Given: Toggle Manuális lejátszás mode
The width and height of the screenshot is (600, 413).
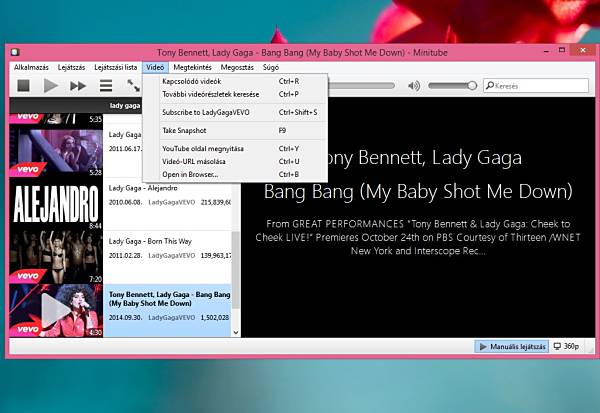Looking at the screenshot, I should coord(512,346).
